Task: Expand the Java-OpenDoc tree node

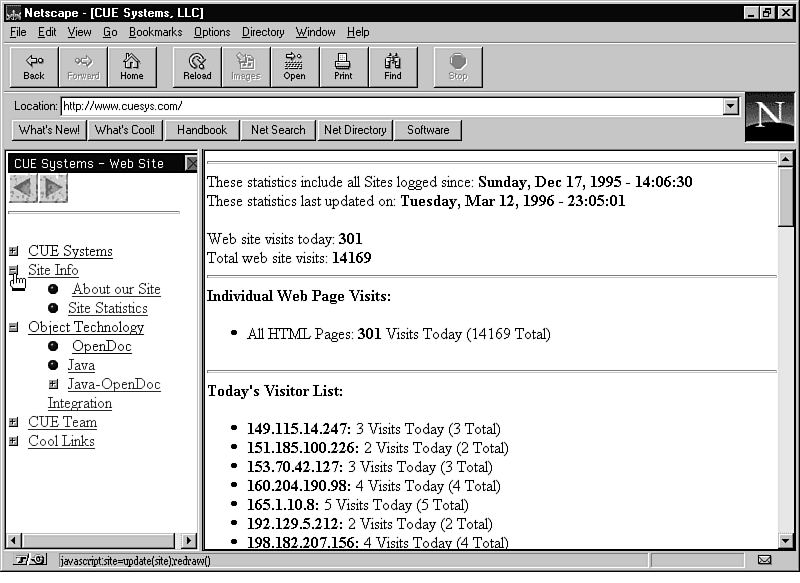Action: pos(53,385)
